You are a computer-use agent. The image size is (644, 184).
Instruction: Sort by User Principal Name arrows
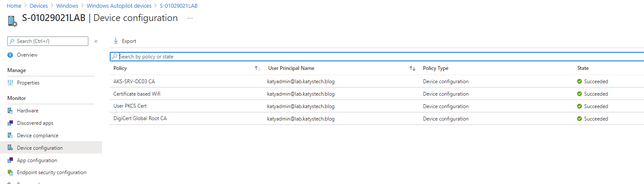(x=412, y=68)
